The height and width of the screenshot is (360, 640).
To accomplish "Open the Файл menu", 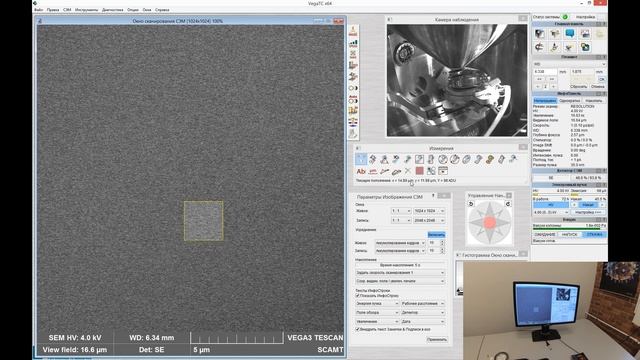I will tap(39, 10).
